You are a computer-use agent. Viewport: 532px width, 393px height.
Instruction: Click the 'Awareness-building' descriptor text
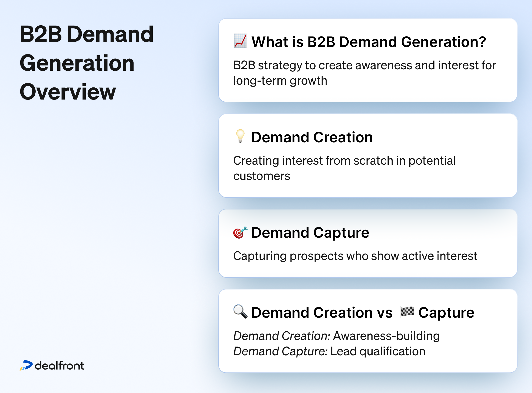[386, 336]
